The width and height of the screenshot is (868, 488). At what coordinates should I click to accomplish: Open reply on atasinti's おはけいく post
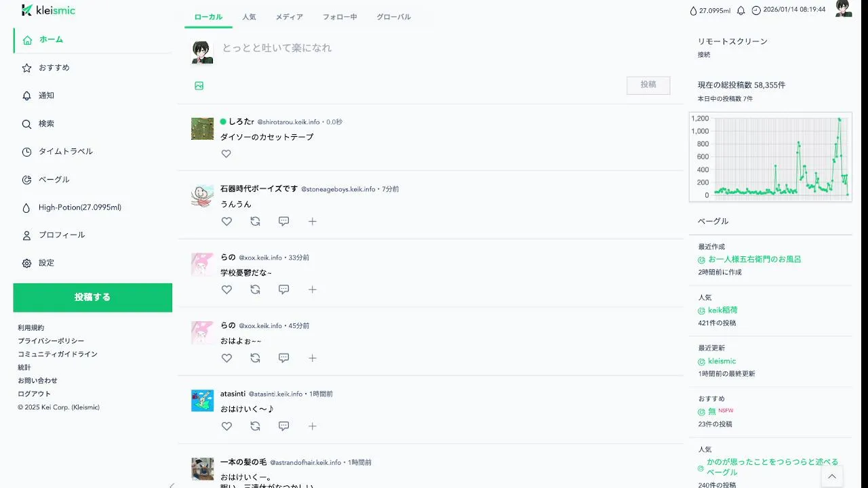[x=284, y=426]
